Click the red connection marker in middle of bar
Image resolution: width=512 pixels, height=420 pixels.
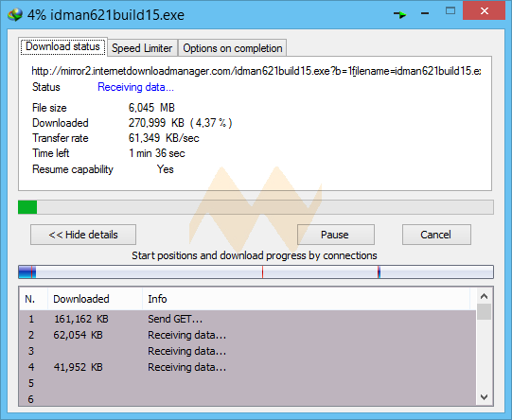262,271
